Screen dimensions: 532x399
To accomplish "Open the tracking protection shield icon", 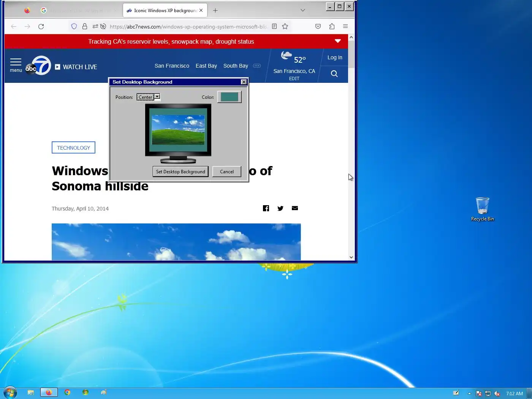I will pyautogui.click(x=74, y=26).
